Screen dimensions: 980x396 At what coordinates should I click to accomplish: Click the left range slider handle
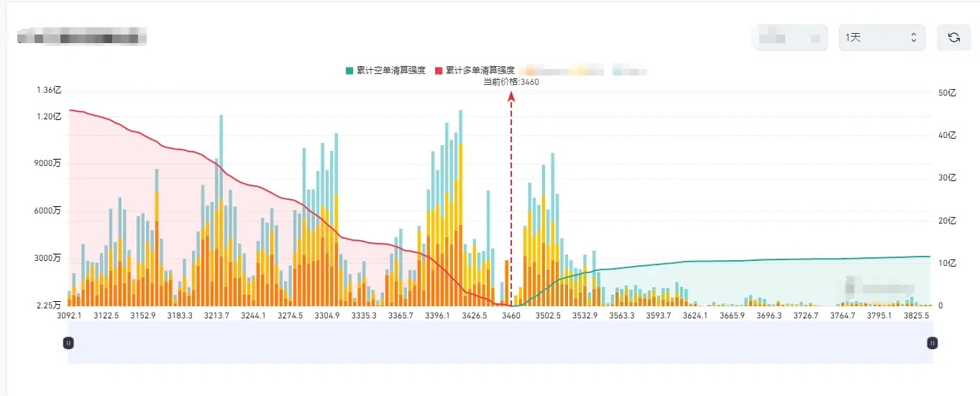pyautogui.click(x=68, y=344)
